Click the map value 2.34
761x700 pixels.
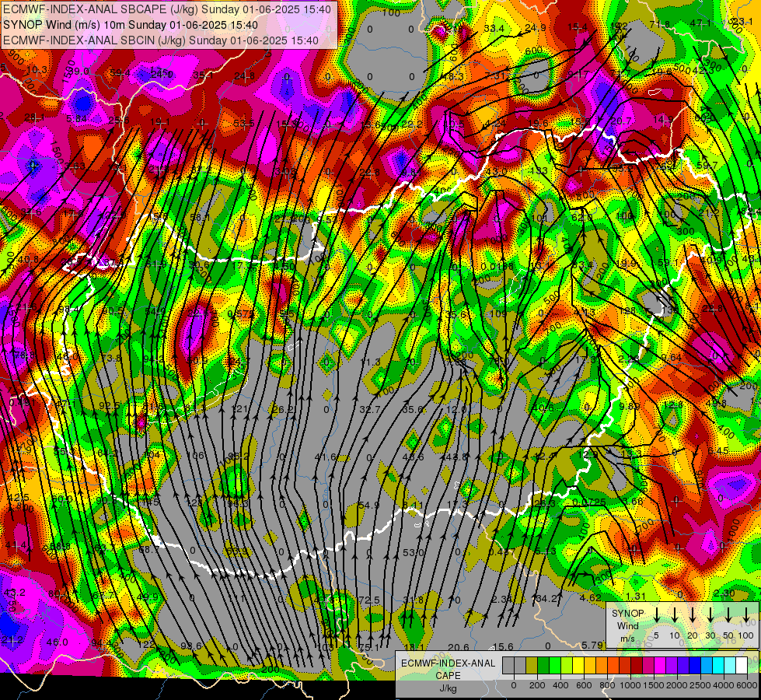pyautogui.click(x=501, y=600)
